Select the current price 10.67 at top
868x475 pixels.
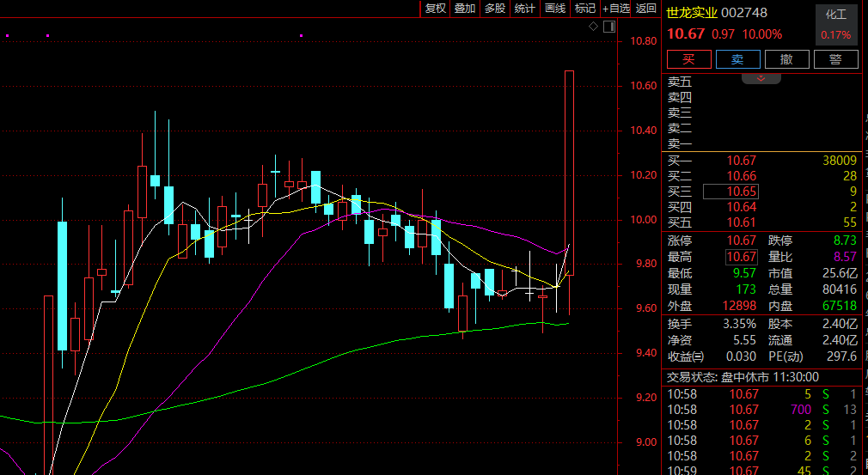point(686,33)
